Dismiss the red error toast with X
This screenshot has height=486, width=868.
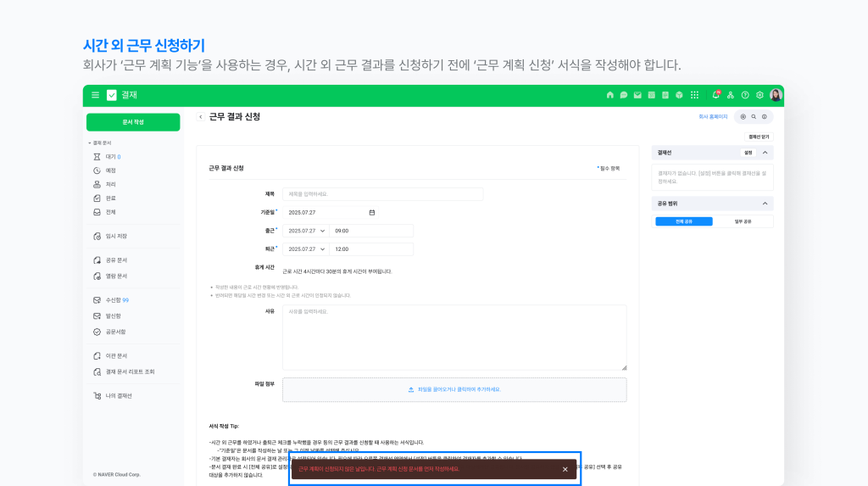pyautogui.click(x=565, y=469)
